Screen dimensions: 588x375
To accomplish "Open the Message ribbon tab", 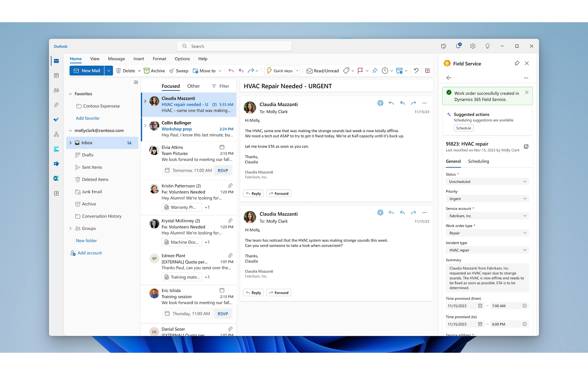I will click(116, 59).
